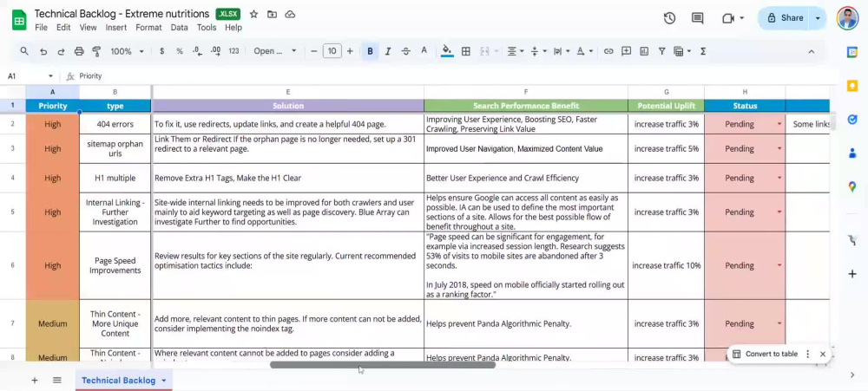The image size is (868, 391).
Task: Open the Edit menu
Action: [x=63, y=27]
